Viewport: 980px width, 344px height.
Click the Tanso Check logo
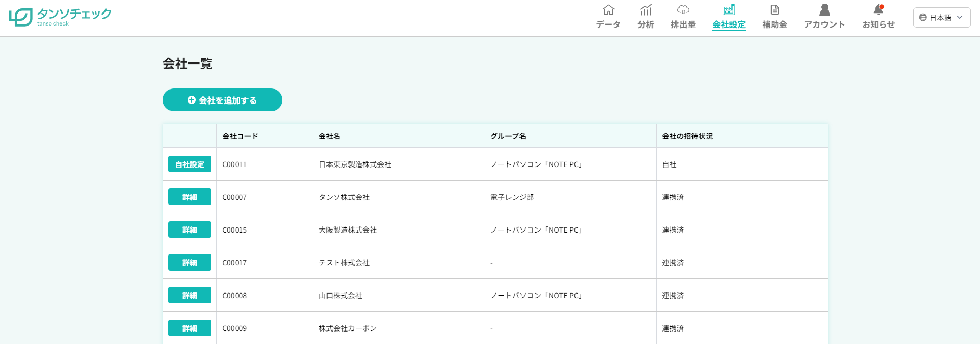coord(60,17)
